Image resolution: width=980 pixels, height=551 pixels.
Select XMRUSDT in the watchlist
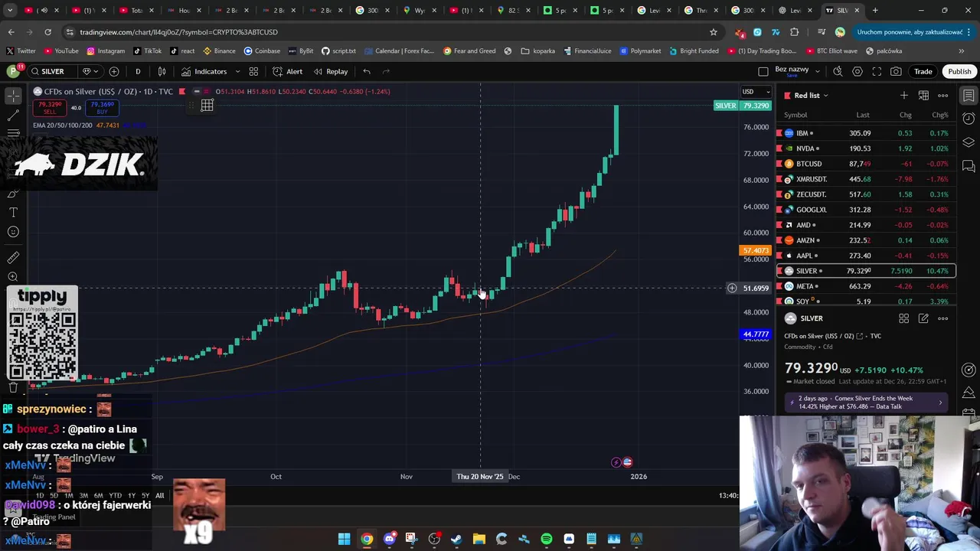coord(866,179)
